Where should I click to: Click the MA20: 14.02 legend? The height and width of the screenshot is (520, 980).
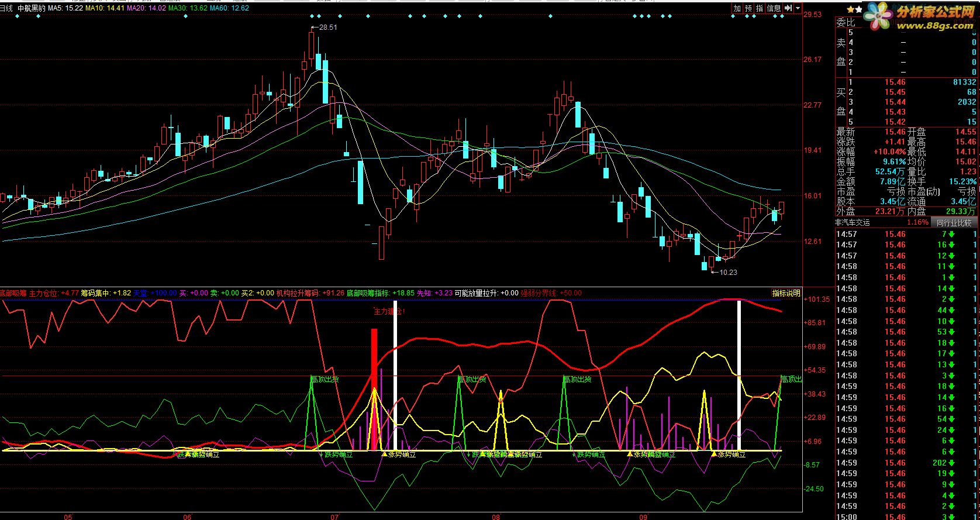click(146, 8)
